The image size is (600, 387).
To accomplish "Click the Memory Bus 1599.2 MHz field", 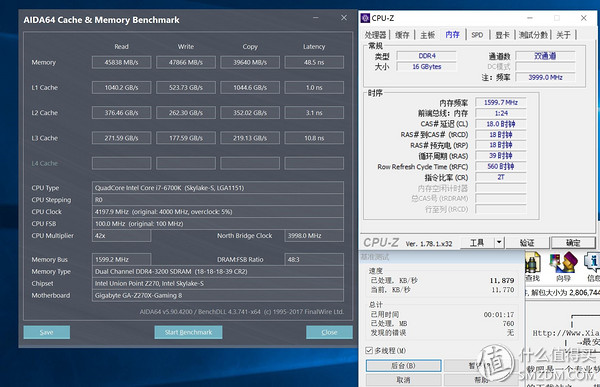I will pos(121,260).
